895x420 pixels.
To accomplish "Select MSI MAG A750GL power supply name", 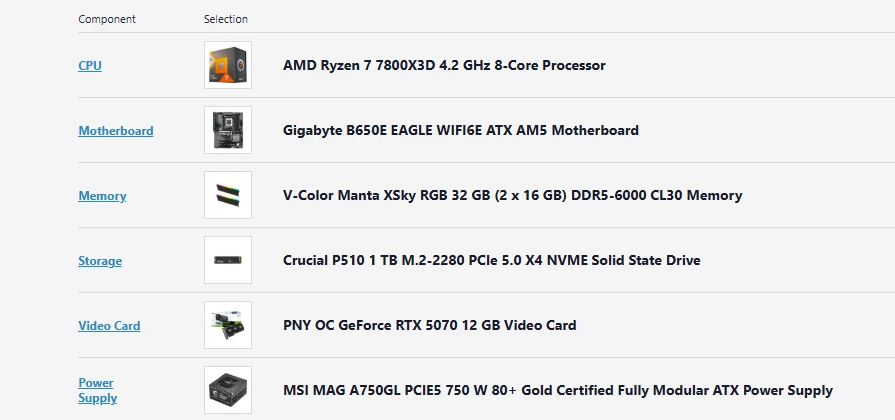I will [558, 391].
